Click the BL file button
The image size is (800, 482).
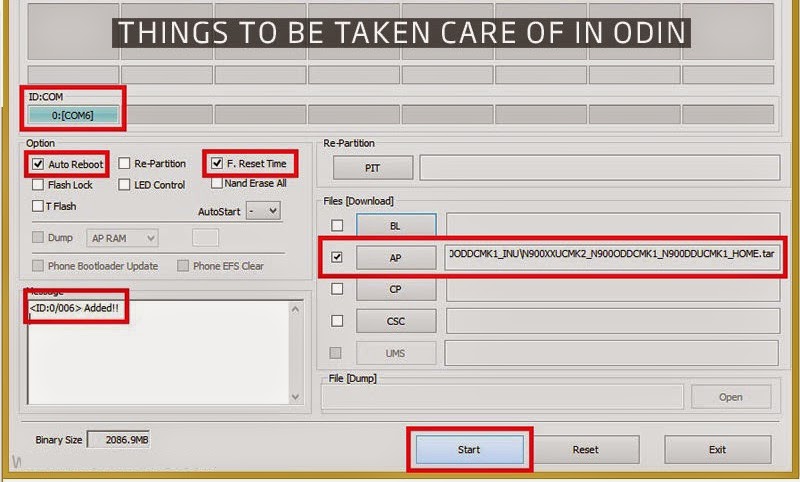[396, 225]
